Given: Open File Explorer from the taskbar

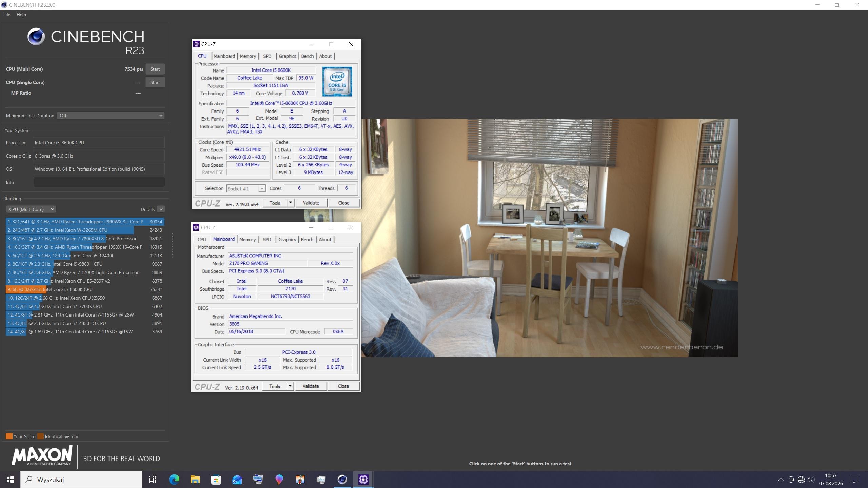Looking at the screenshot, I should click(x=195, y=480).
